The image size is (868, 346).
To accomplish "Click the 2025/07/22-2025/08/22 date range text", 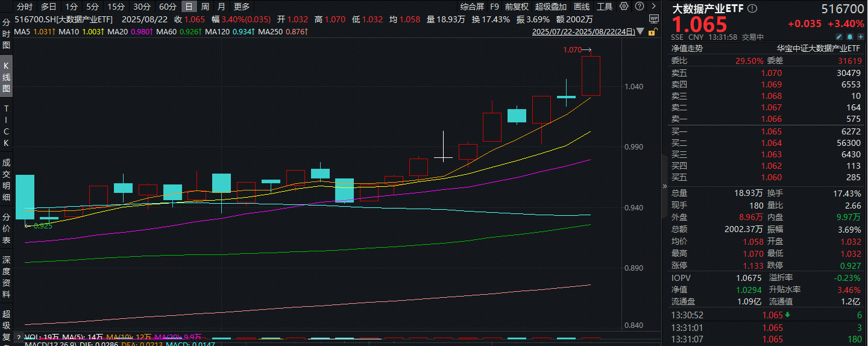I will 585,31.
